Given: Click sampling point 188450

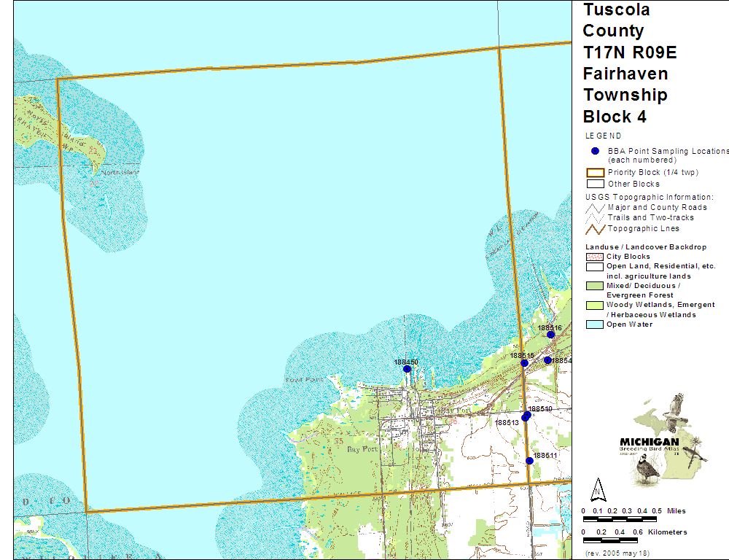Looking at the screenshot, I should [x=407, y=369].
